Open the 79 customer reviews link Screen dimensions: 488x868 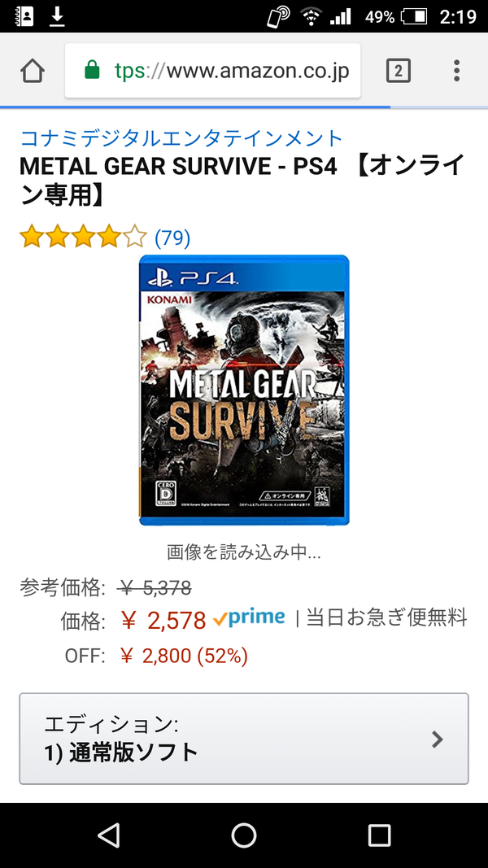pyautogui.click(x=172, y=238)
